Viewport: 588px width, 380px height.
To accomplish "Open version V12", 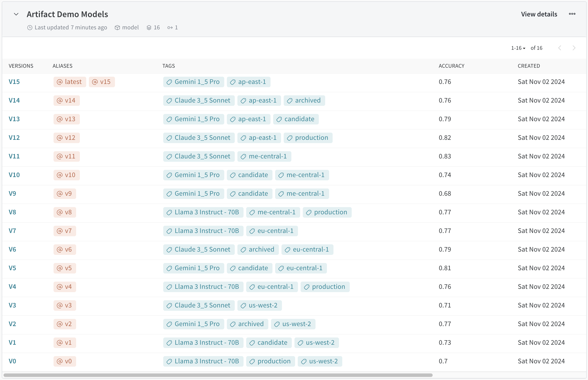I will (14, 138).
